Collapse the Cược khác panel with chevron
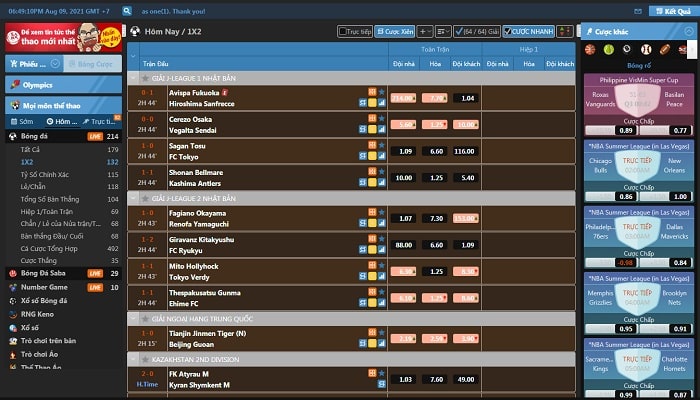The width and height of the screenshot is (700, 400). coord(689,31)
